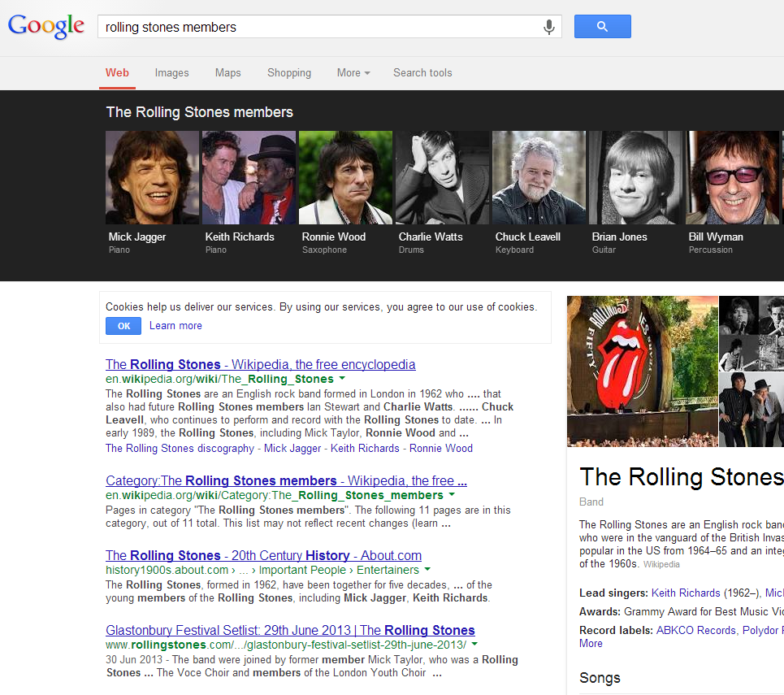Open the ABKCO Records label link
Screen dimensions: 784x695
click(696, 631)
